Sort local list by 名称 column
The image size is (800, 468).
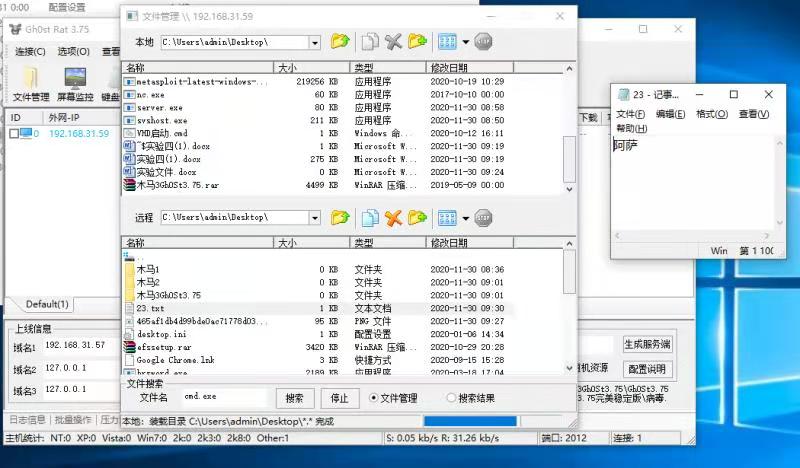[197, 67]
